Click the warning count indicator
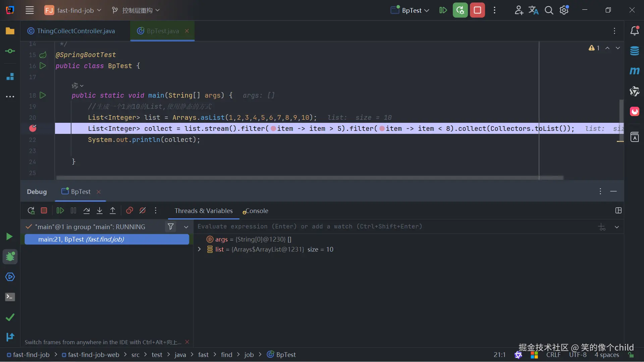The height and width of the screenshot is (362, 644). pyautogui.click(x=594, y=48)
